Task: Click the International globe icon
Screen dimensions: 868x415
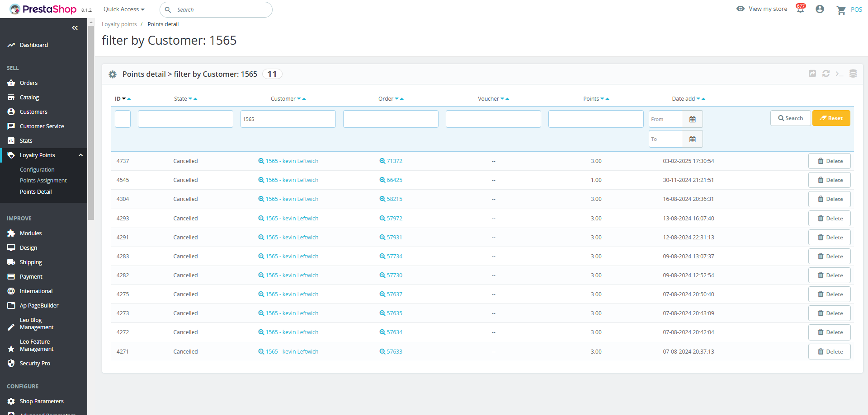Action: tap(11, 291)
